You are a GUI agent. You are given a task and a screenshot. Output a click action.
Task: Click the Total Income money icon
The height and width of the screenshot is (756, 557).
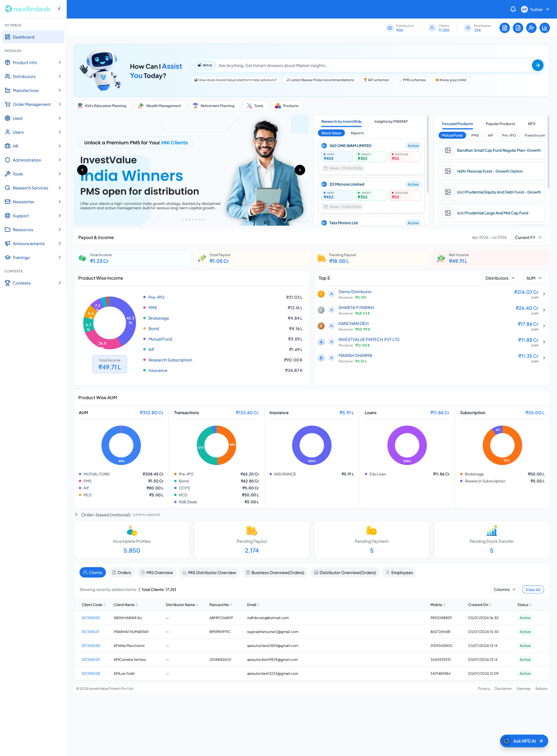(x=83, y=258)
